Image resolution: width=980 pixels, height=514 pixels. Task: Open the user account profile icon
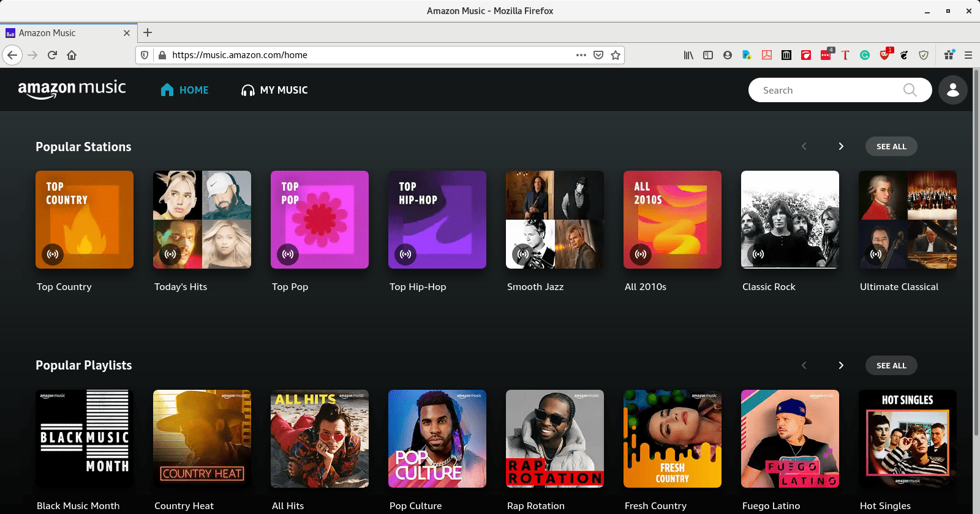pos(953,90)
